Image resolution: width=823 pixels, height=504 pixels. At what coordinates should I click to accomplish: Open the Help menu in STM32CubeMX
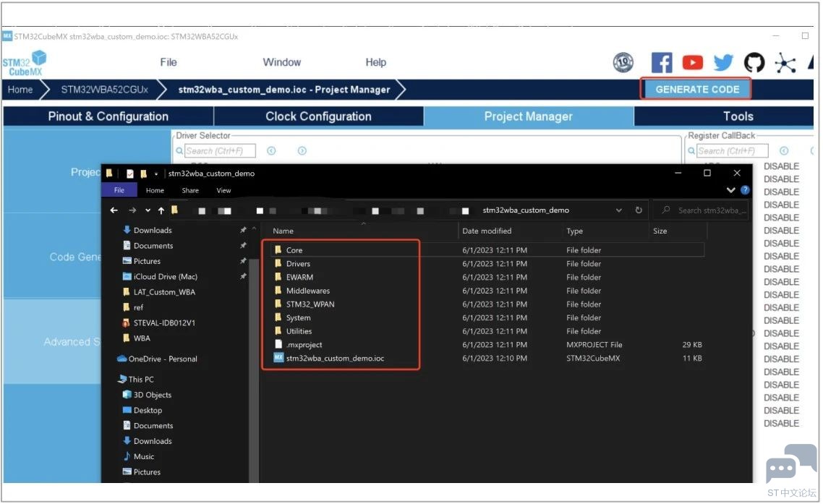coord(376,62)
